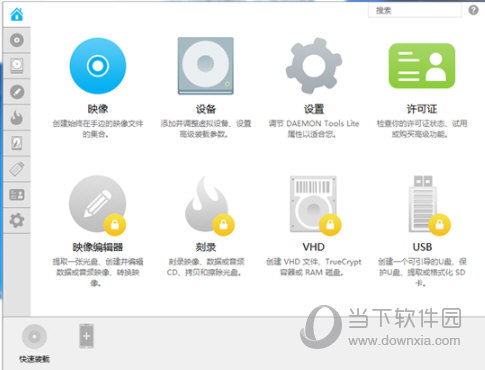Click the 设备 title label

click(206, 109)
